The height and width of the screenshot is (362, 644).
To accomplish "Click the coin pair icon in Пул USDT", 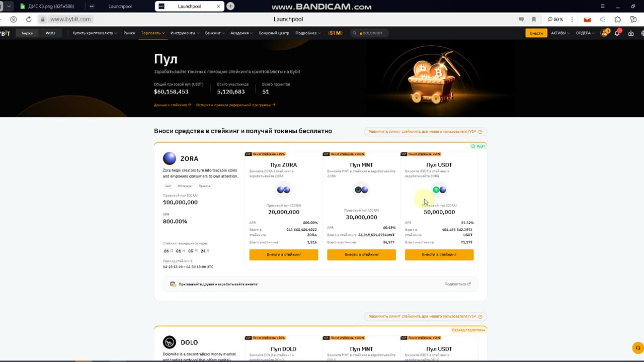I will [439, 190].
